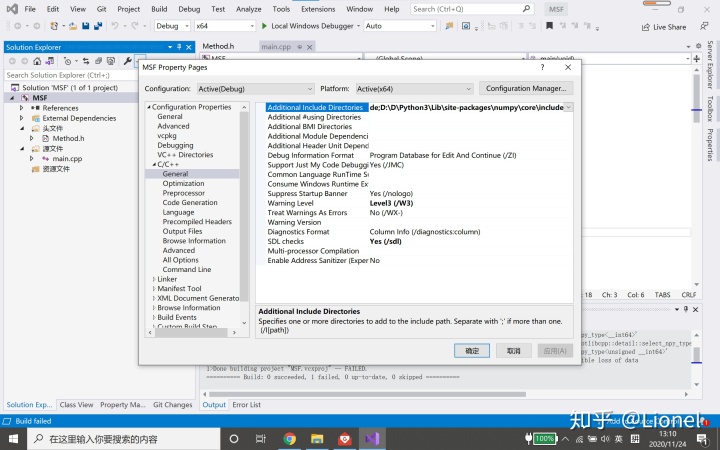Expand References in Solution Explorer
Screen dimensions: 720x450
tap(22, 108)
